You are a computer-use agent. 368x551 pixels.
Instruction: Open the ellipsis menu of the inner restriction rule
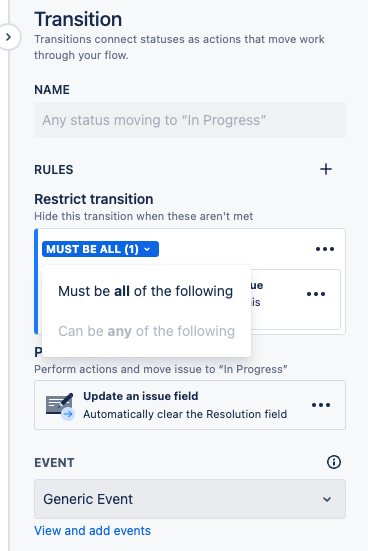[x=316, y=294]
